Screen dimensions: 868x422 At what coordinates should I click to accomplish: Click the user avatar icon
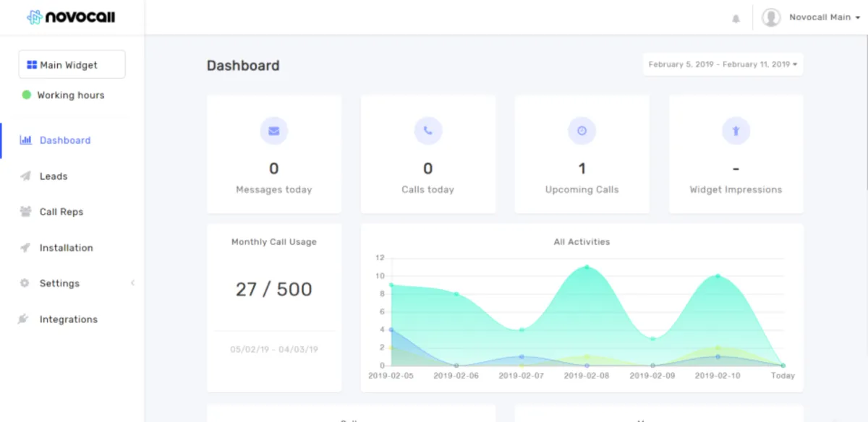point(771,17)
